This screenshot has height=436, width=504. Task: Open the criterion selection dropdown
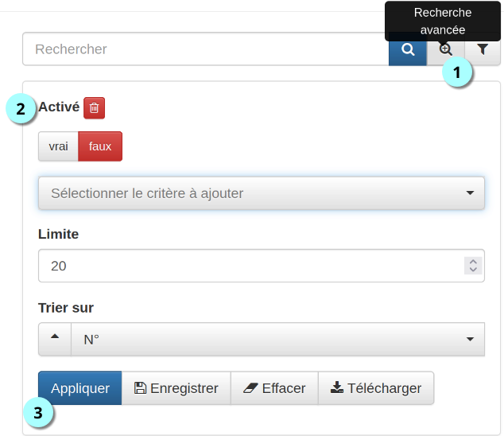pyautogui.click(x=262, y=193)
